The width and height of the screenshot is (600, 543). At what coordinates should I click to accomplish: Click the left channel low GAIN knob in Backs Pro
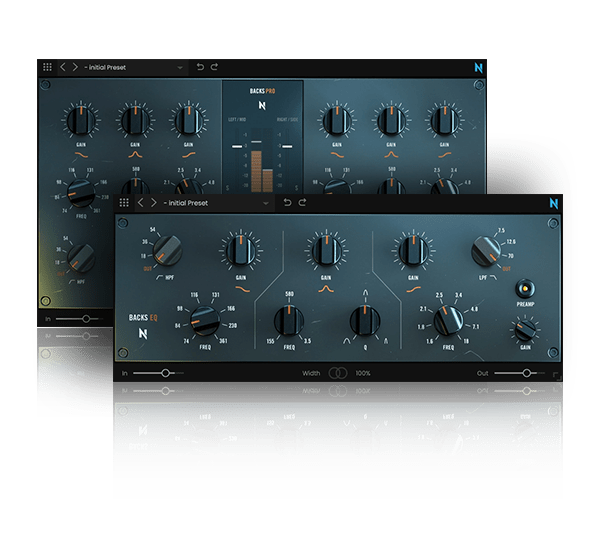pyautogui.click(x=81, y=120)
